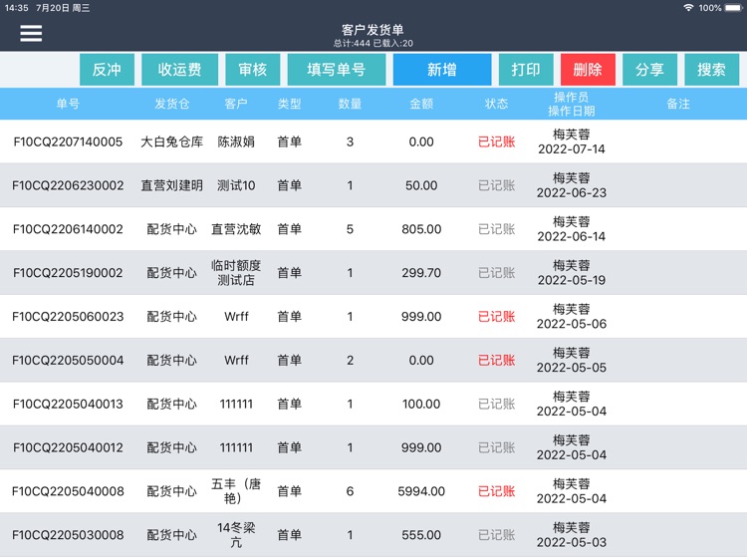Click amount 555.00
Viewport: 747px width, 560px height.
(421, 535)
